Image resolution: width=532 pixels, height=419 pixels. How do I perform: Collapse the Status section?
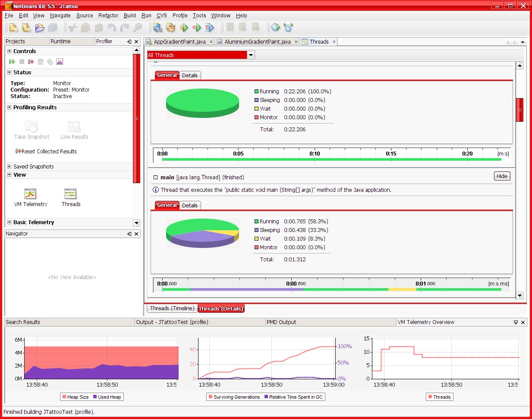pos(9,73)
